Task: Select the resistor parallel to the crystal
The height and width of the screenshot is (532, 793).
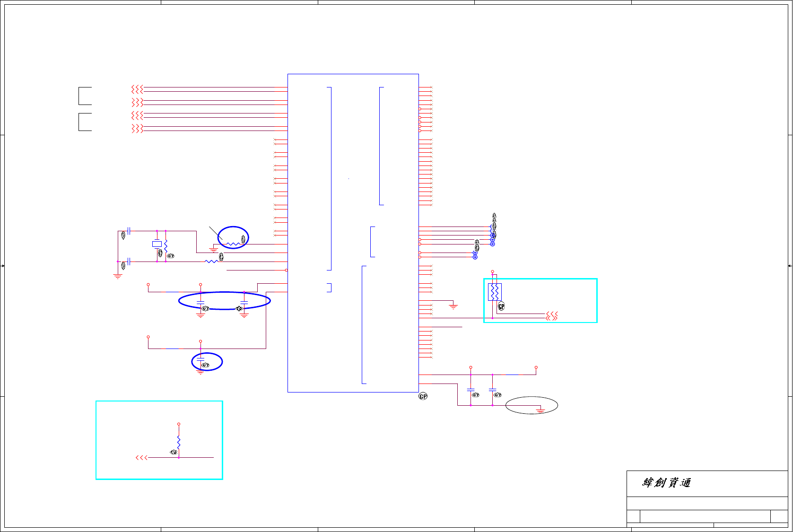Action: click(166, 246)
